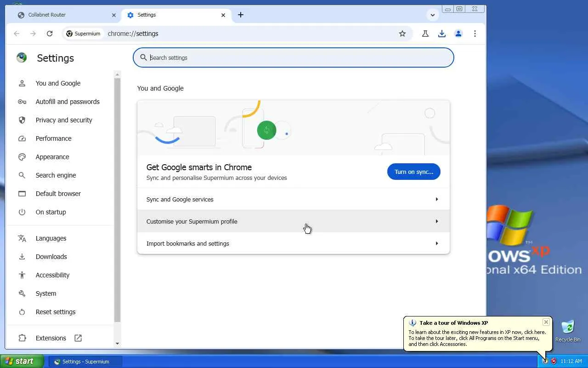Screen dimensions: 588x368
Task: Open a new browser tab
Action: pos(241,15)
